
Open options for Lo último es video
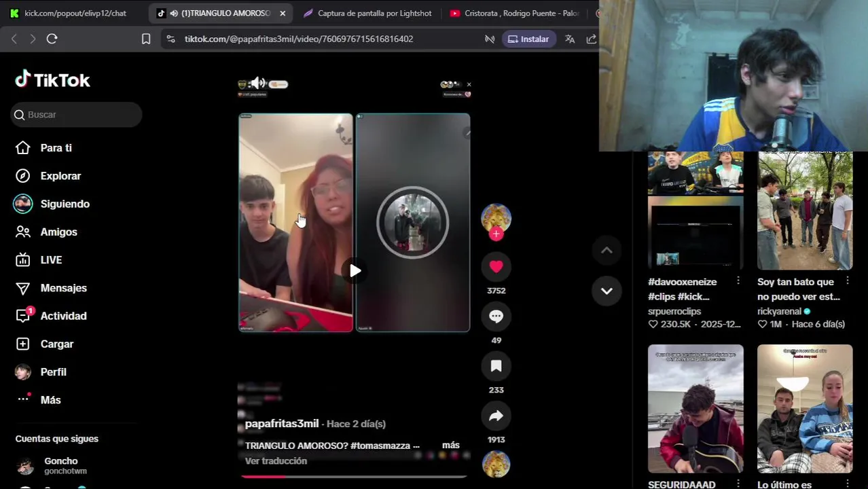848,484
